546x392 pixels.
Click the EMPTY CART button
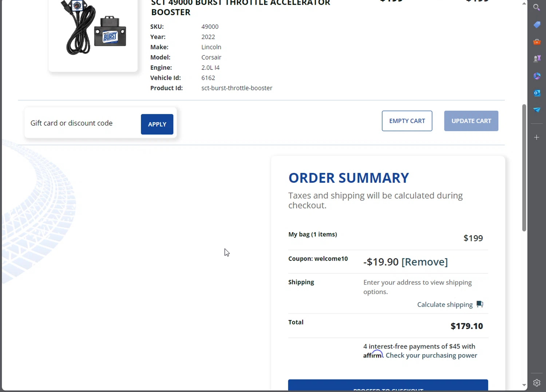tap(407, 121)
